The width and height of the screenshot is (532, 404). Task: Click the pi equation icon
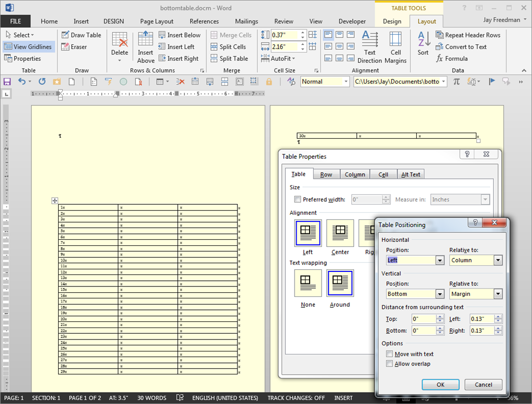[457, 82]
